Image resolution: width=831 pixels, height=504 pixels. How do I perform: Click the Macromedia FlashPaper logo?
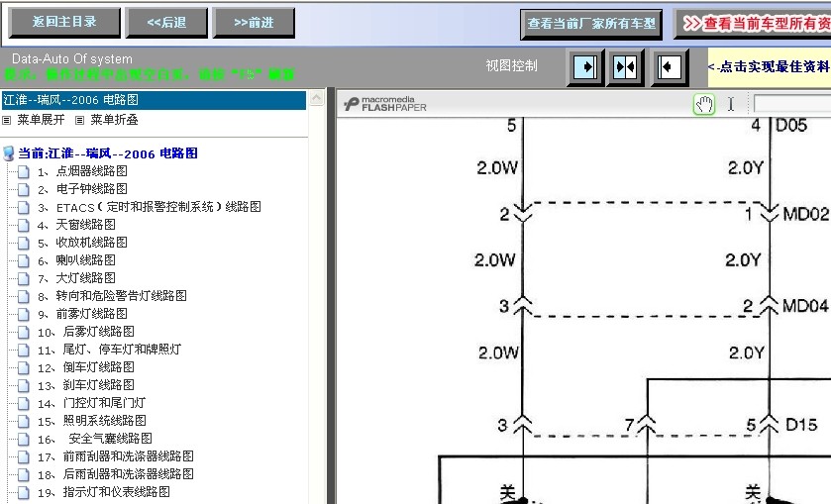pos(385,103)
